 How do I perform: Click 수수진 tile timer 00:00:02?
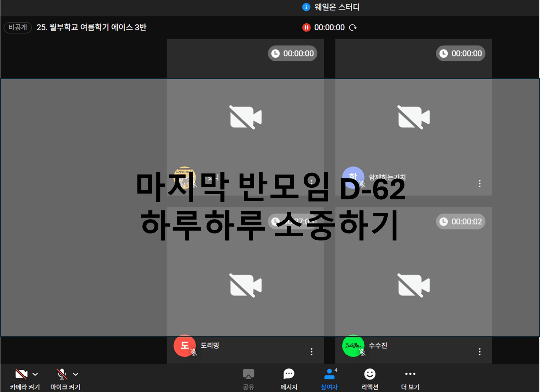click(460, 222)
